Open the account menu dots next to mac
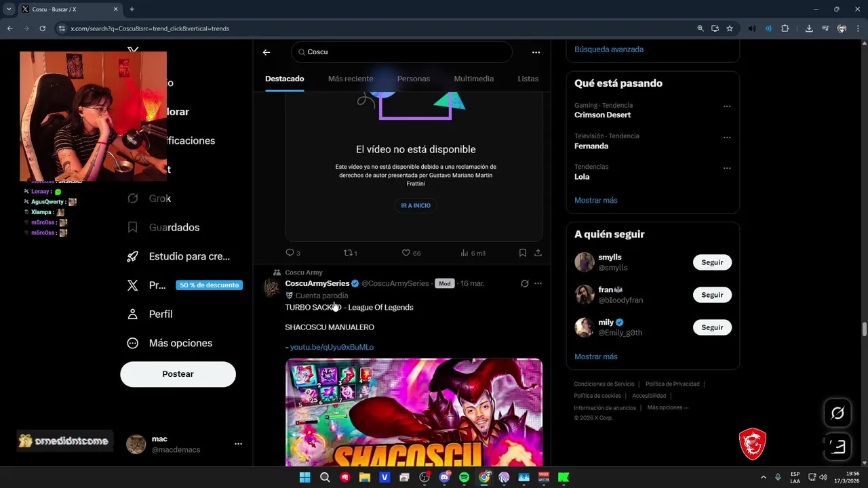The width and height of the screenshot is (868, 488). click(x=238, y=444)
